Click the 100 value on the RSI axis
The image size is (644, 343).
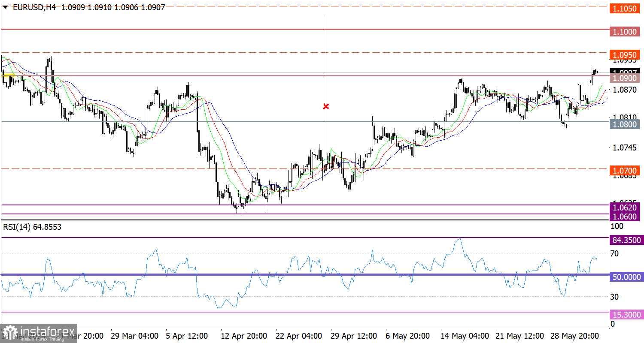(617, 226)
